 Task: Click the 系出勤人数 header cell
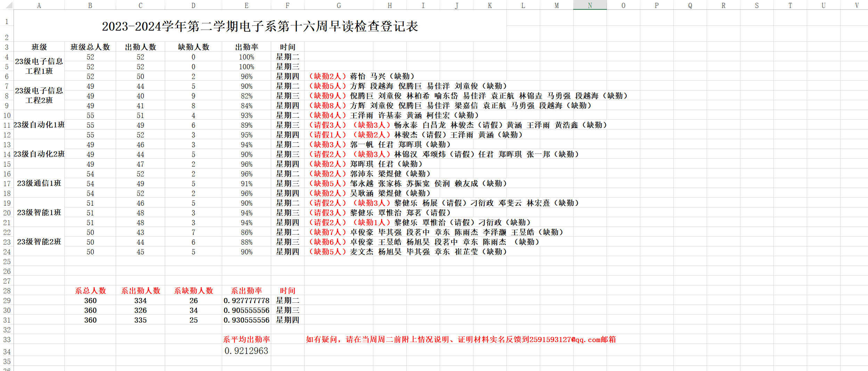coord(140,291)
